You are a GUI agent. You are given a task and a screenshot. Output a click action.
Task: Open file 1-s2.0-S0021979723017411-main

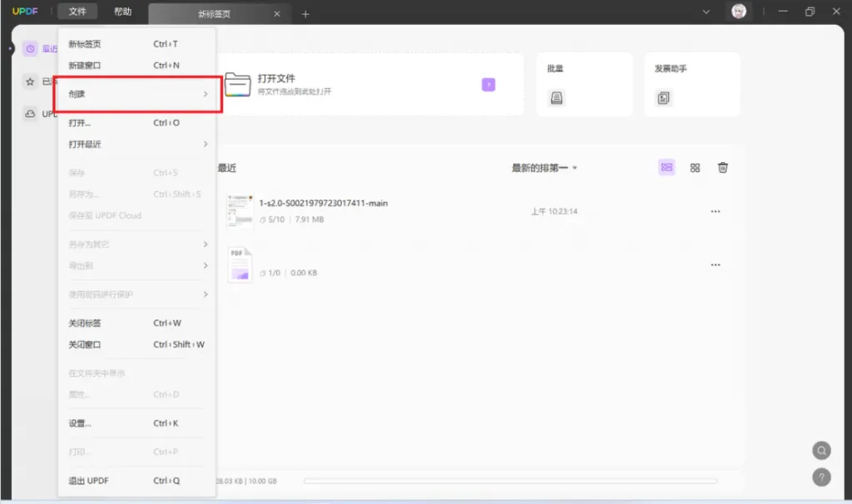point(324,203)
